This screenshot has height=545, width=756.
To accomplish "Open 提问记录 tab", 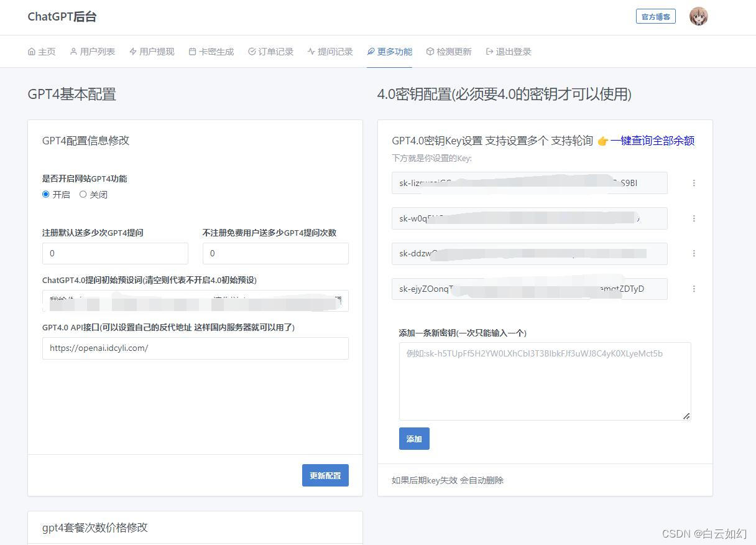I will pyautogui.click(x=330, y=52).
